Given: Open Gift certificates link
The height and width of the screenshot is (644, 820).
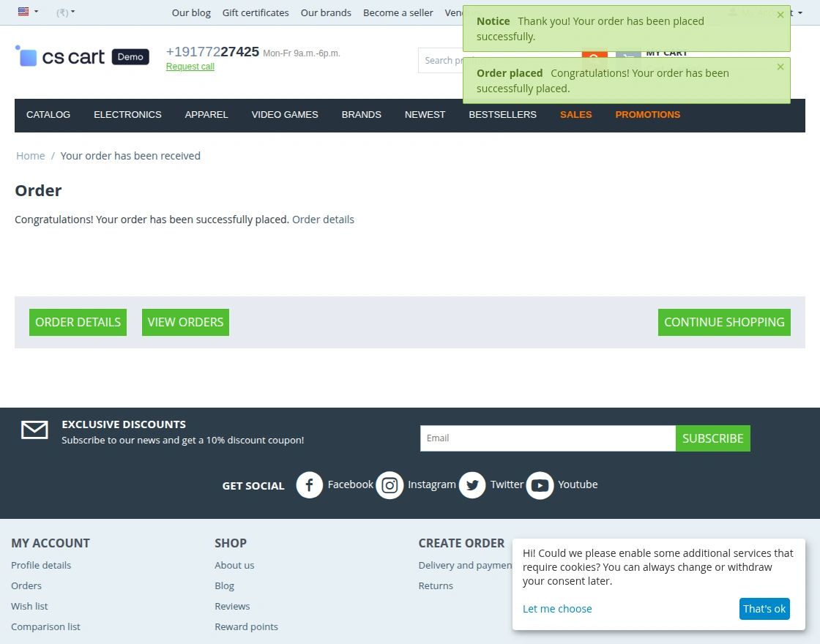Looking at the screenshot, I should (x=256, y=12).
